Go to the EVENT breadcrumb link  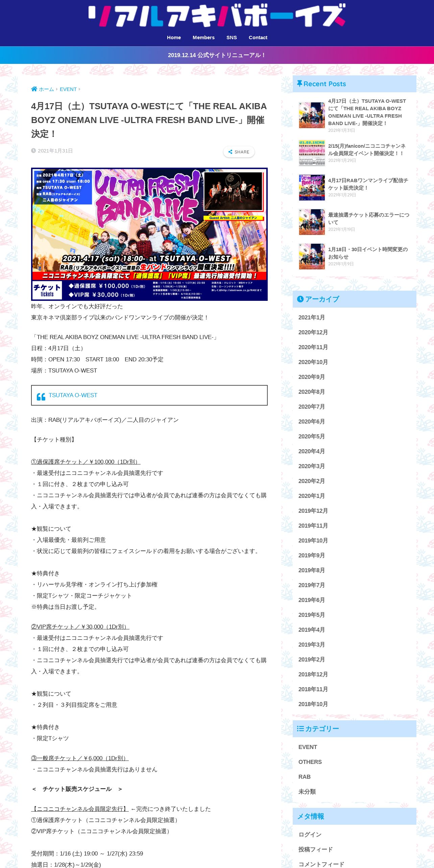pyautogui.click(x=68, y=89)
